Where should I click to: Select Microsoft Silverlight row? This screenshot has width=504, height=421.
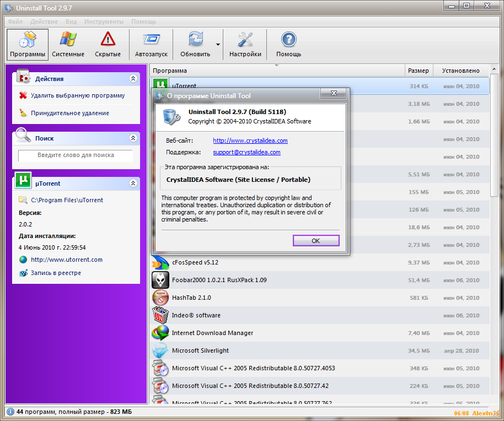pyautogui.click(x=319, y=350)
